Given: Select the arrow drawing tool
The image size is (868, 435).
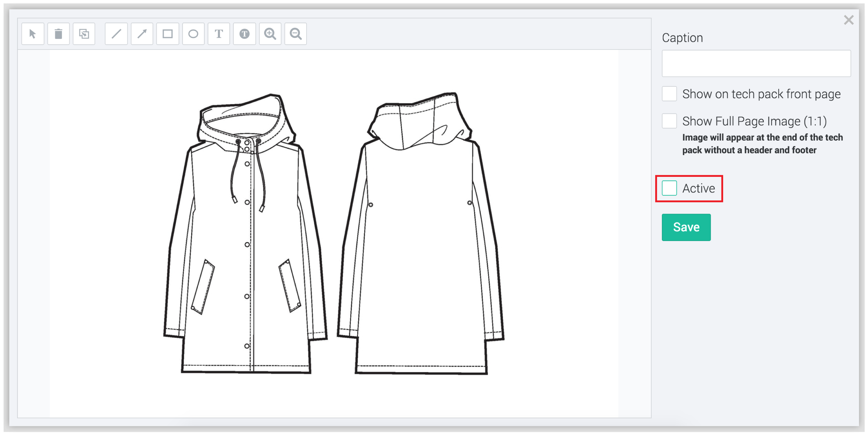Looking at the screenshot, I should (142, 34).
